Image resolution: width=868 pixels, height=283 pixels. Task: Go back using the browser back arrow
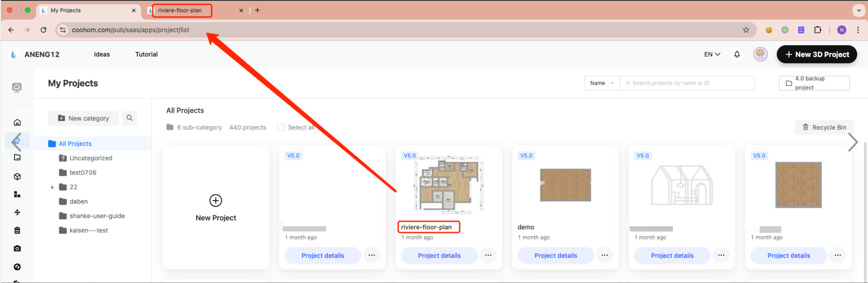(x=11, y=30)
